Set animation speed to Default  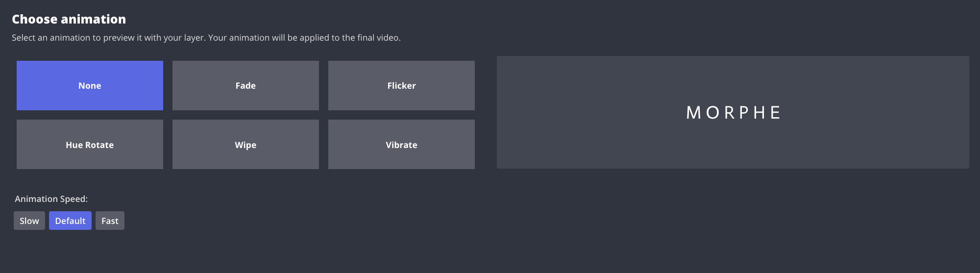pyautogui.click(x=70, y=221)
